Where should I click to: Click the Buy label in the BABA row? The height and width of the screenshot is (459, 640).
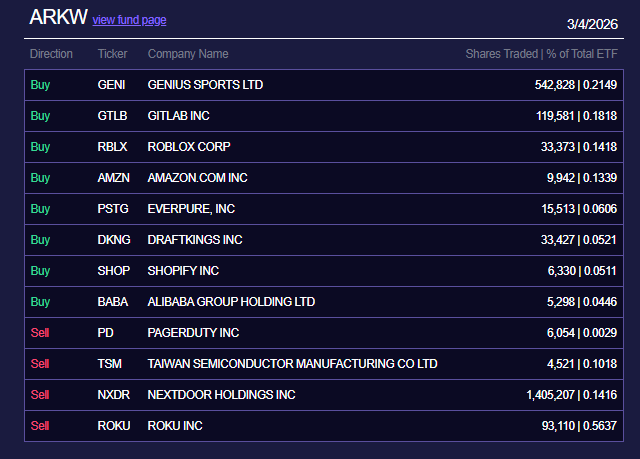[x=40, y=302]
